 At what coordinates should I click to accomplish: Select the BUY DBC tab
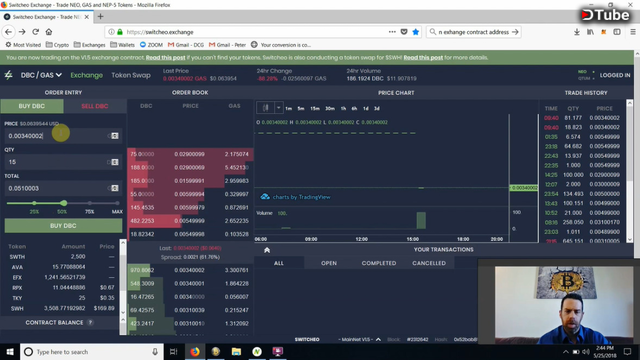tap(32, 106)
